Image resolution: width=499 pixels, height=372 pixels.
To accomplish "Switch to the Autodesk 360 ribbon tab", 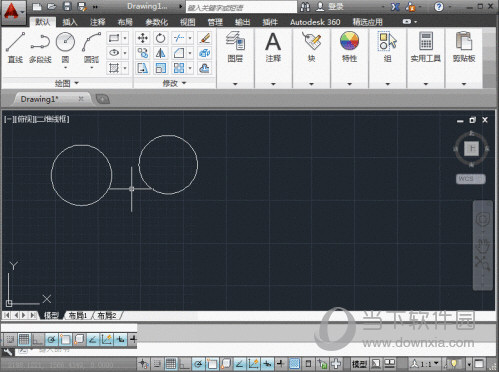I will pos(315,22).
